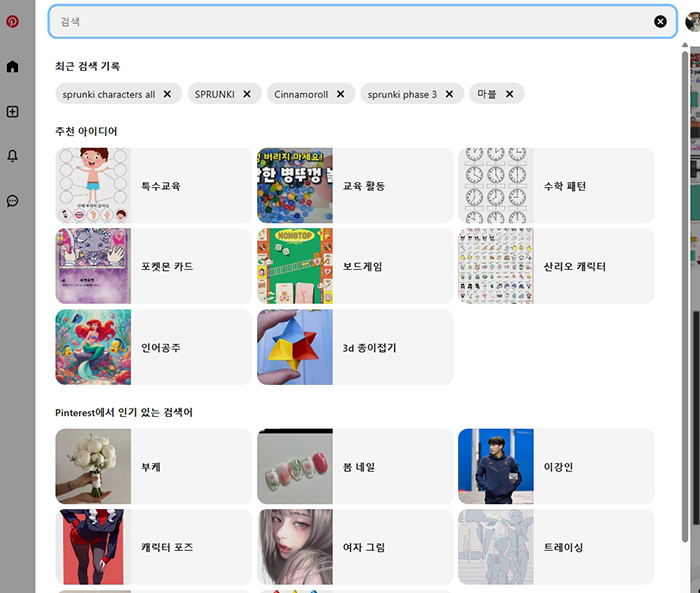Open the Pinterest logo home link
Image resolution: width=700 pixels, height=593 pixels.
[12, 21]
